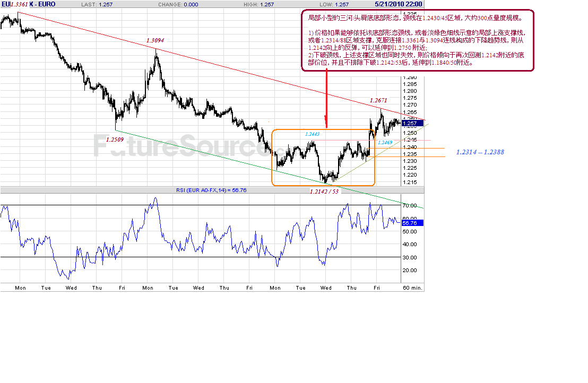Screen dimensions: 588x383
Task: Click the 1.285 price axis label
Action: coord(410,84)
